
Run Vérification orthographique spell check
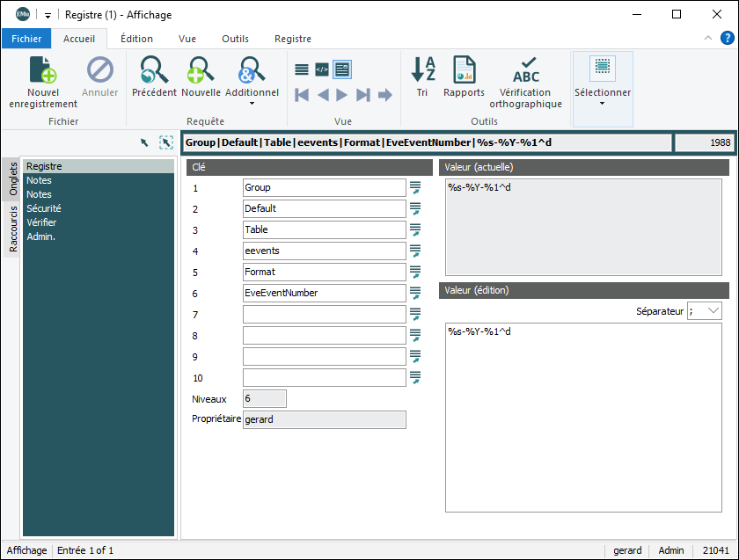coord(525,70)
